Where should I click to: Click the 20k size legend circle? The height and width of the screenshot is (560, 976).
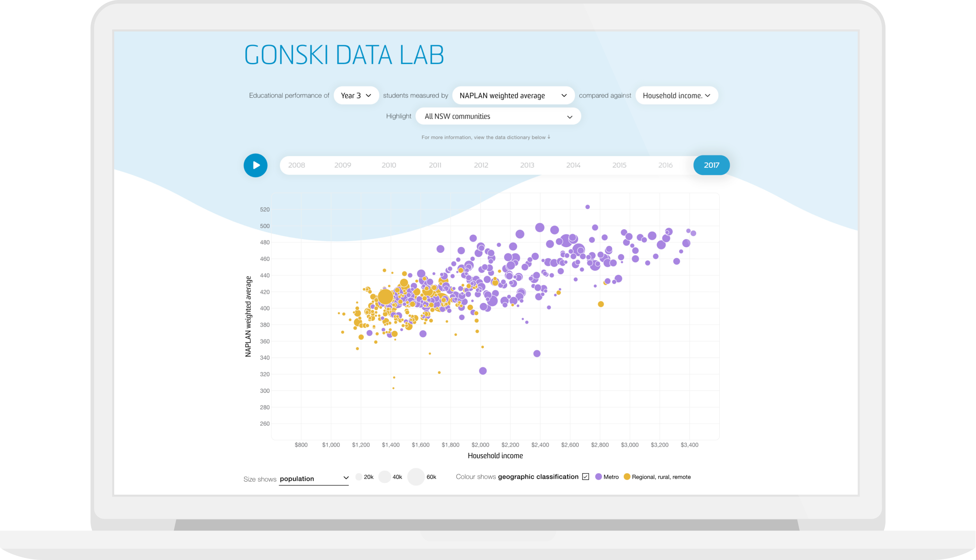359,477
